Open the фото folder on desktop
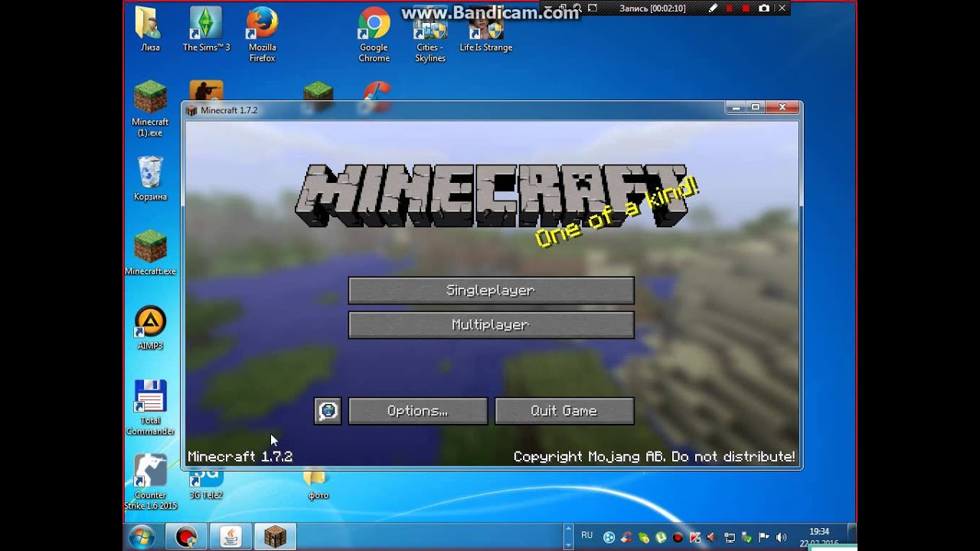The image size is (980, 551). 318,485
